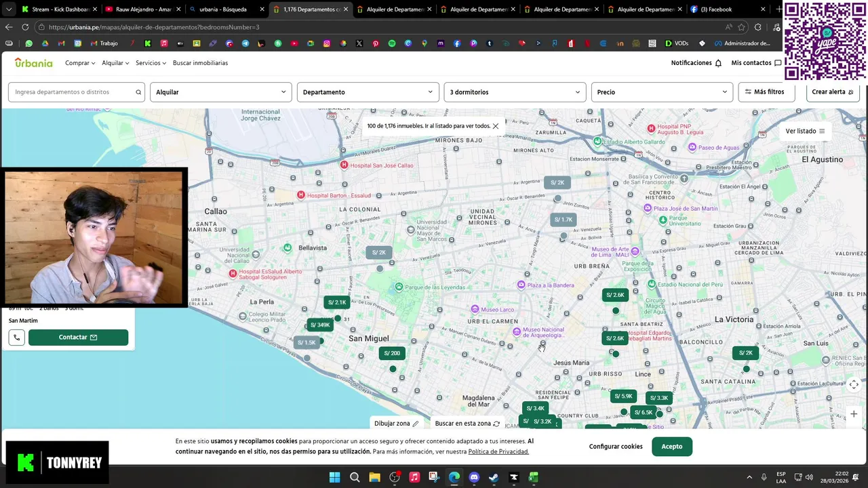Open the Windows Start menu
Screen dimensions: 868x488
[x=334, y=477]
